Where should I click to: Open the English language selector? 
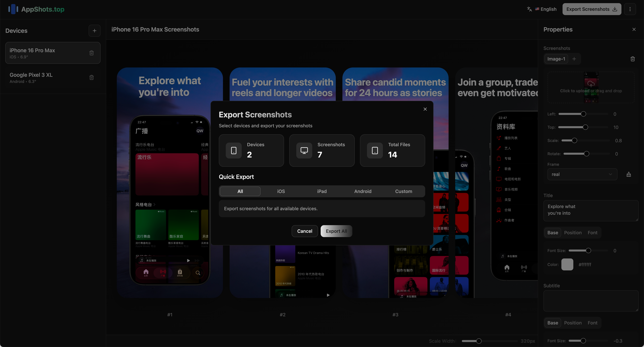(x=546, y=9)
